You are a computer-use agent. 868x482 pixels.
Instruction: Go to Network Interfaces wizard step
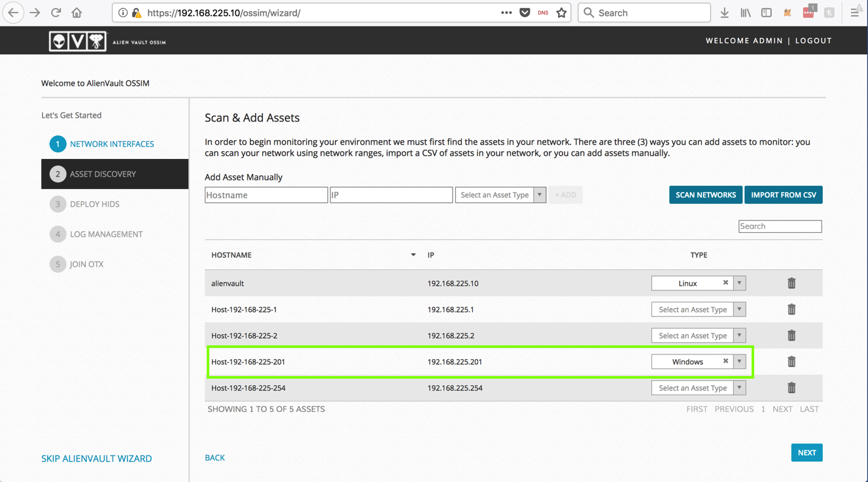coord(112,144)
